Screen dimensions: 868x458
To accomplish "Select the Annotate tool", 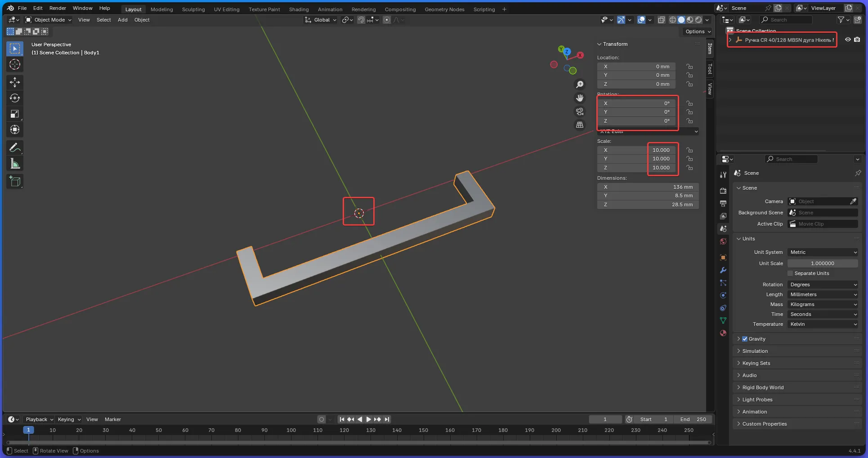I will tap(15, 147).
